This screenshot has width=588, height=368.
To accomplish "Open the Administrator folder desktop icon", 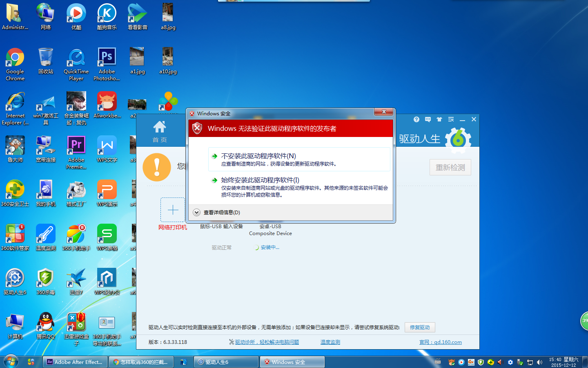I will (x=15, y=17).
